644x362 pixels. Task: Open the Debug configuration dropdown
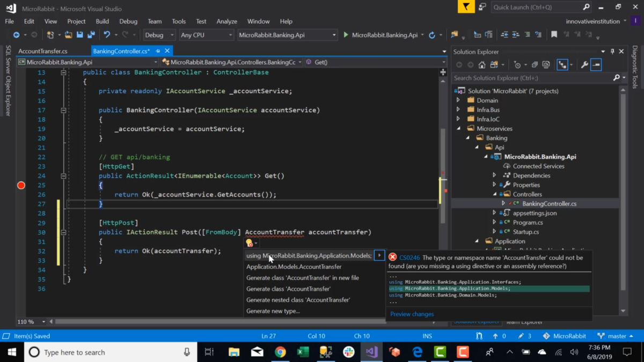(x=159, y=35)
